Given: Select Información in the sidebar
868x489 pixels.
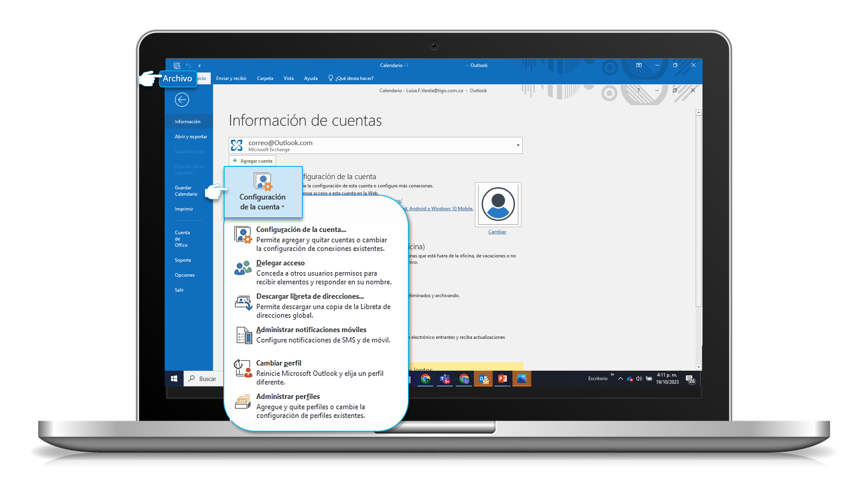Looking at the screenshot, I should pyautogui.click(x=189, y=122).
